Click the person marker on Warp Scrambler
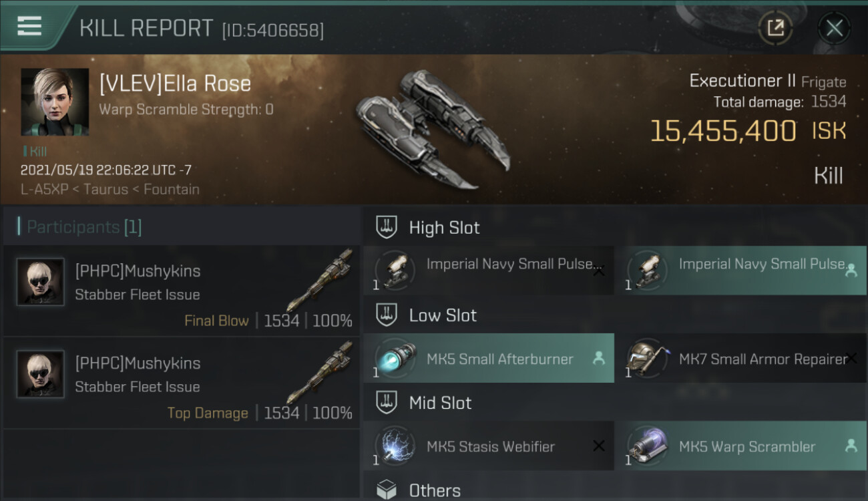The height and width of the screenshot is (501, 868). click(851, 446)
